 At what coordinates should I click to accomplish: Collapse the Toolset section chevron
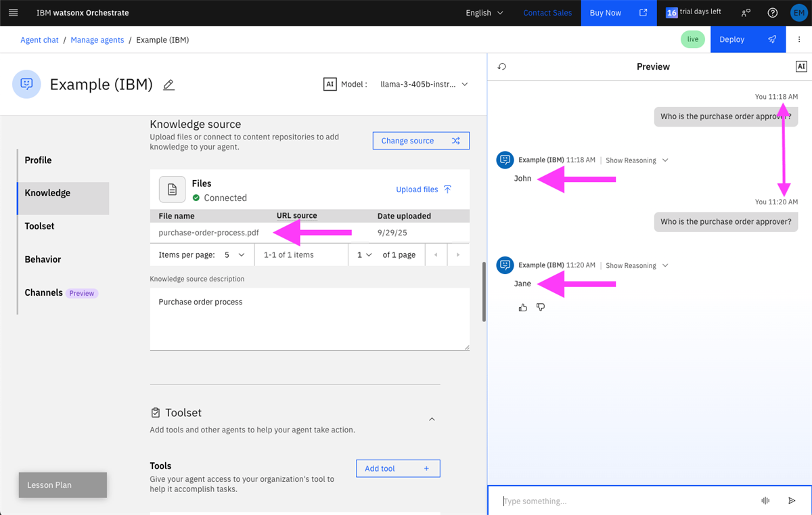[432, 420]
